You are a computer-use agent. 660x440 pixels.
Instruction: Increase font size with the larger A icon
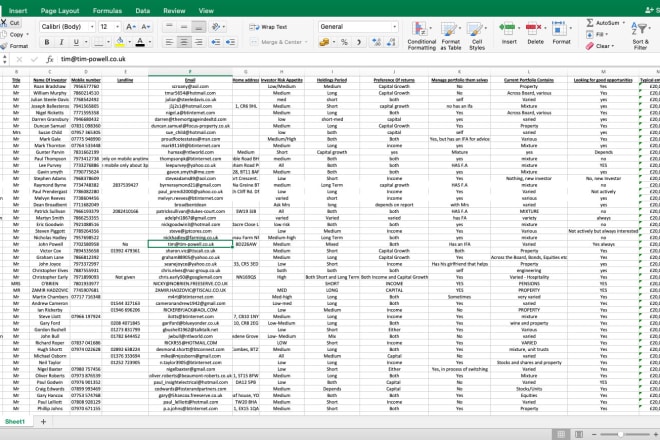click(130, 27)
